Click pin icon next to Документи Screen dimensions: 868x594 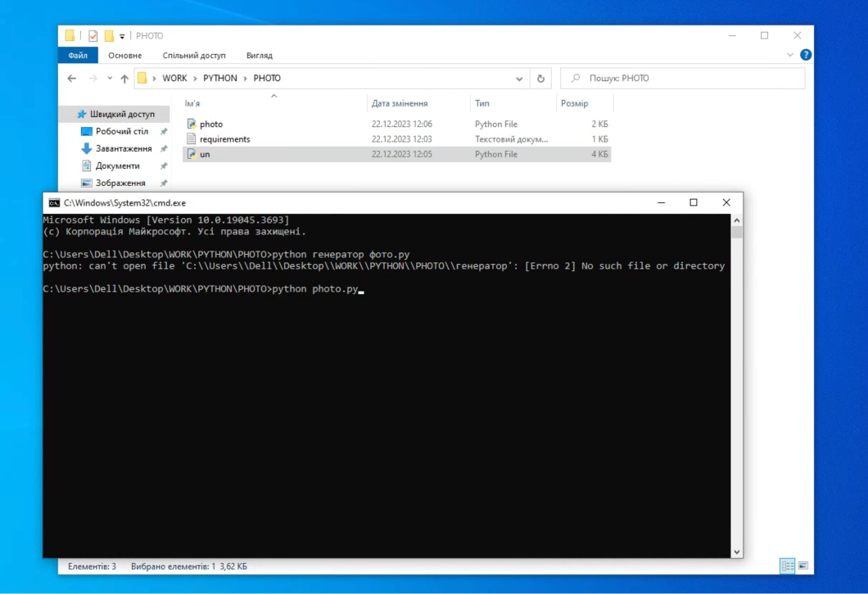(x=164, y=166)
